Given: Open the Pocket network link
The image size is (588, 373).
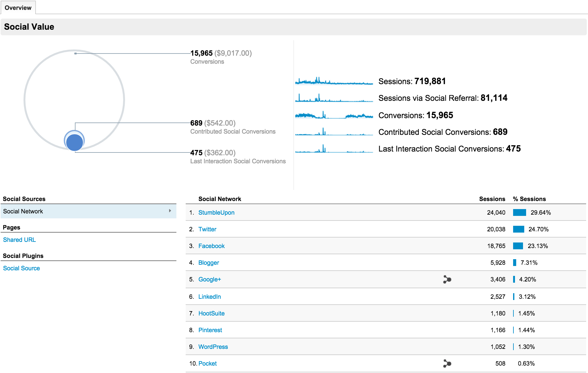Looking at the screenshot, I should 207,363.
